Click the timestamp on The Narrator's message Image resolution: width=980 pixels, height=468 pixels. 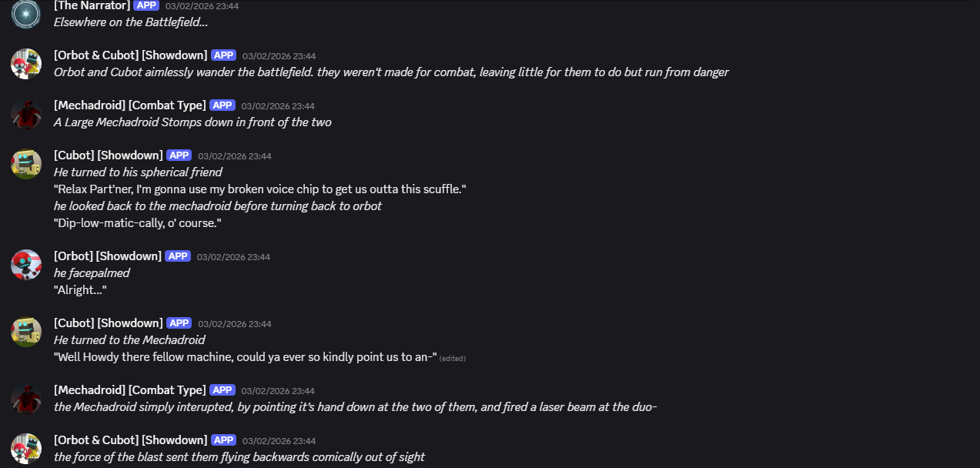(x=202, y=6)
